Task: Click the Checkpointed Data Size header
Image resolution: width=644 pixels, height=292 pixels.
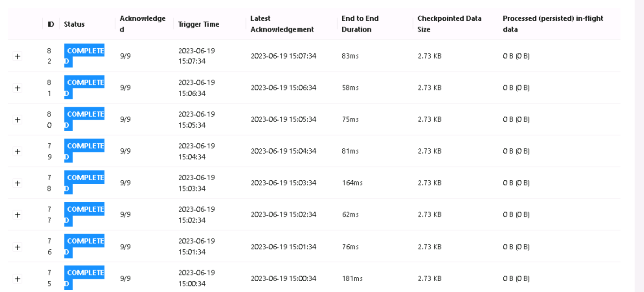Action: pos(449,24)
